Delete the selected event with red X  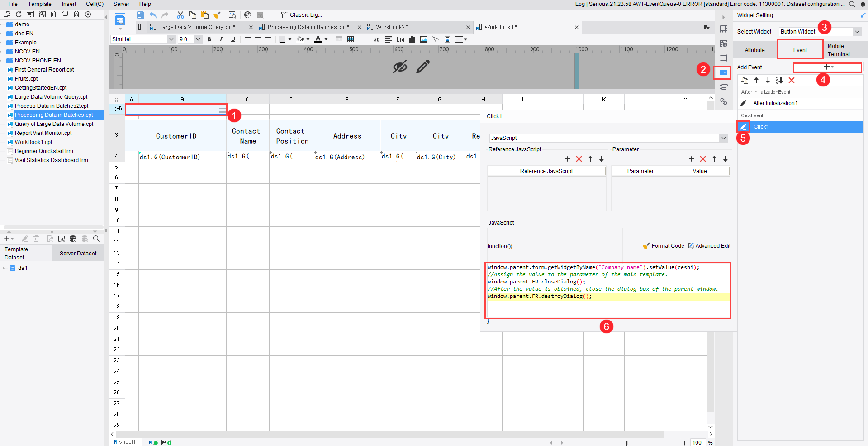[x=792, y=80]
